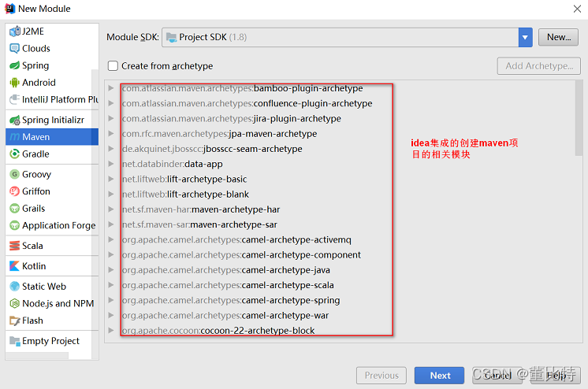Expand the lift-archetype-blank node

[111, 194]
